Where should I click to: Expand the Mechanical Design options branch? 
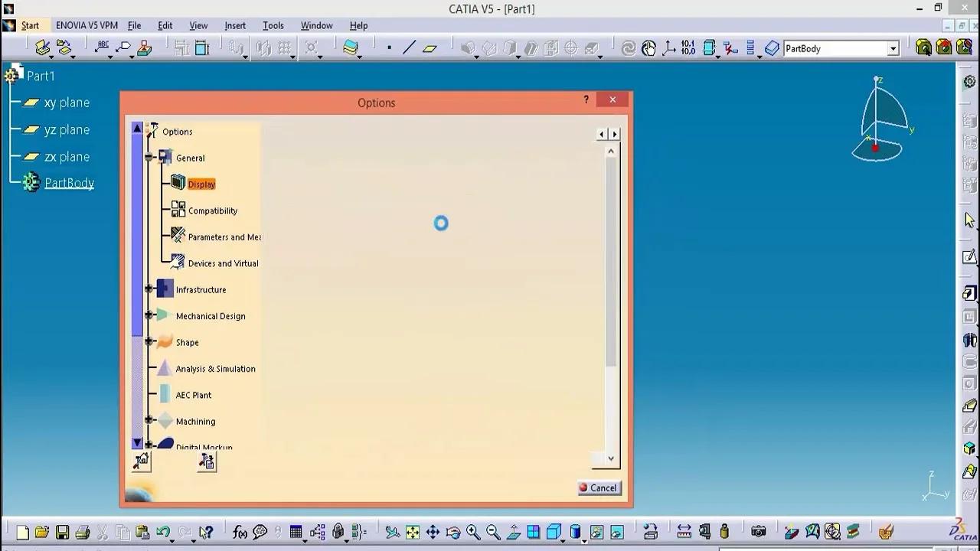point(149,316)
